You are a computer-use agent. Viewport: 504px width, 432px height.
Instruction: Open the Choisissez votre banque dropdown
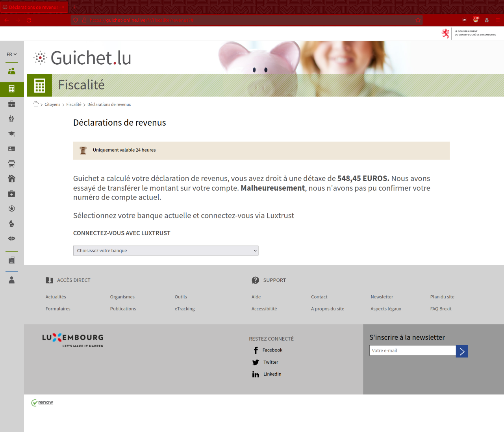coord(166,251)
